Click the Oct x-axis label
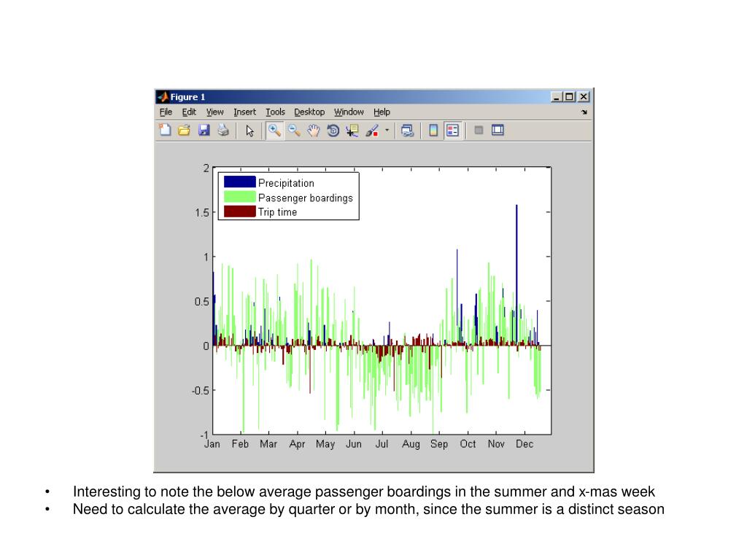Viewport: 747px width, 560px height. (468, 444)
